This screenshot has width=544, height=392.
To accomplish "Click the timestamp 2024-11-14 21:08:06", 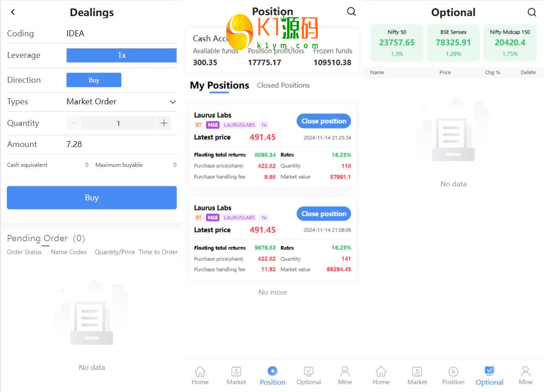I will (327, 230).
